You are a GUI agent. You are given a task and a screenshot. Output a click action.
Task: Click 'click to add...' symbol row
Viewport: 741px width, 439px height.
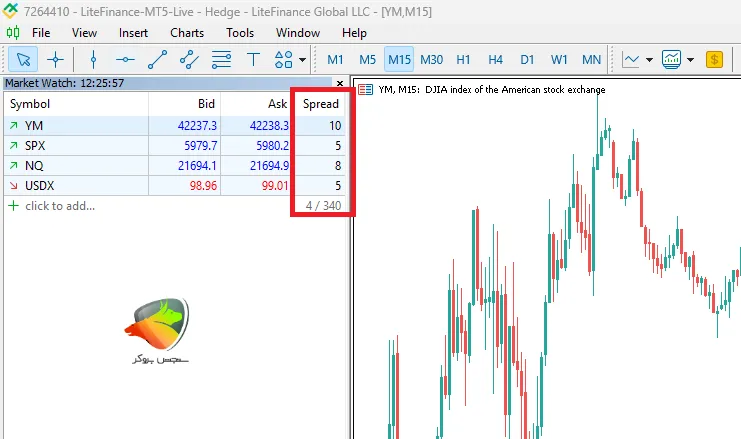pyautogui.click(x=58, y=206)
